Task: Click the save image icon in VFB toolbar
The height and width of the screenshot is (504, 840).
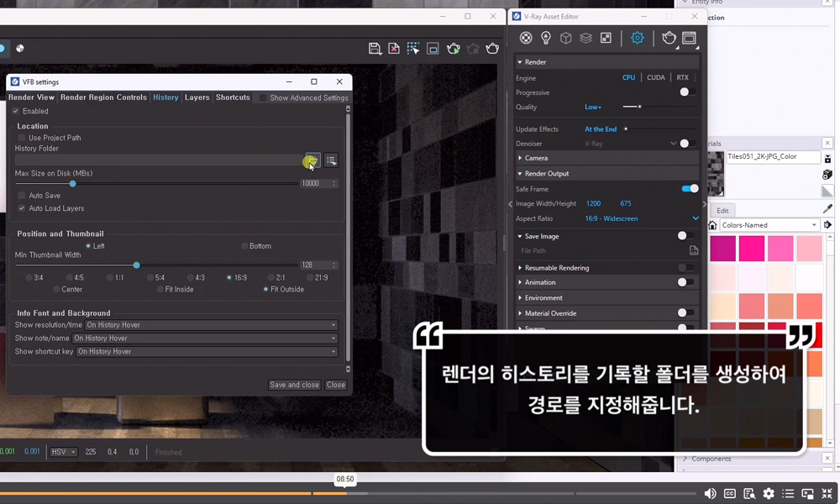Action: pos(375,49)
